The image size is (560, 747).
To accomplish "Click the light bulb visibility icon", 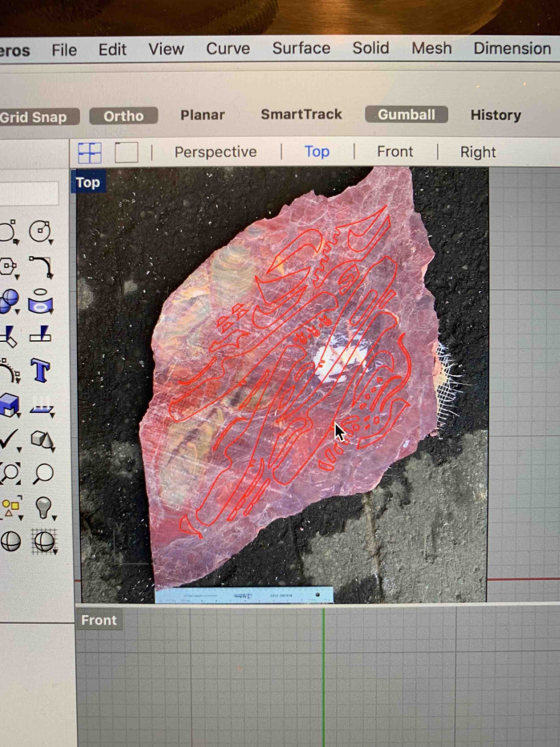I will [x=44, y=507].
